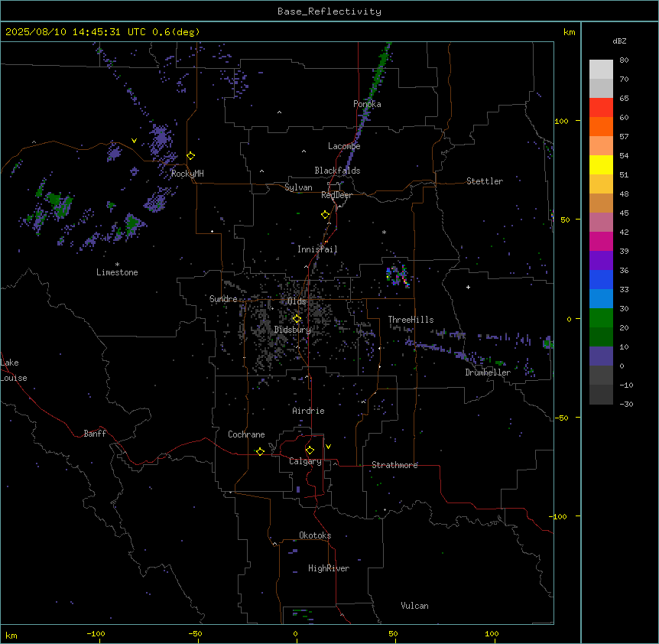This screenshot has height=644, width=659.
Task: Select the Banff label
Action: (x=95, y=434)
